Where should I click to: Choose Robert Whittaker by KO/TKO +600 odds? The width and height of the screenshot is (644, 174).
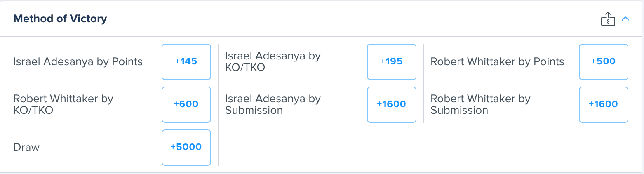(186, 105)
